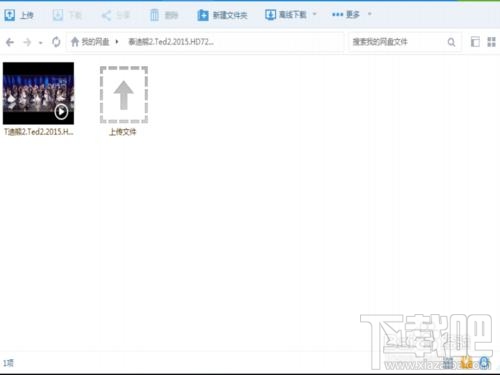Go forward with the right arrow
Viewport: 500px width, 375px height.
(x=27, y=42)
